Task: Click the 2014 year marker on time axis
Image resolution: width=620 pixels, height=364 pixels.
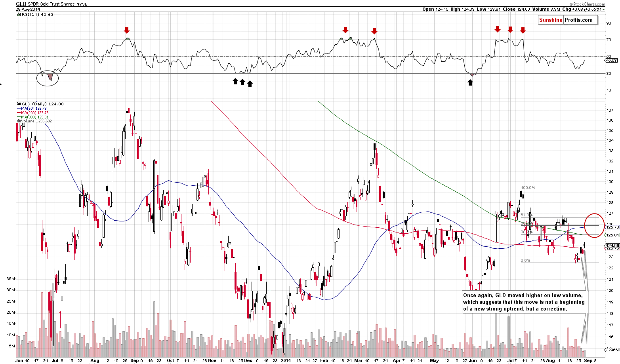Action: [286, 361]
